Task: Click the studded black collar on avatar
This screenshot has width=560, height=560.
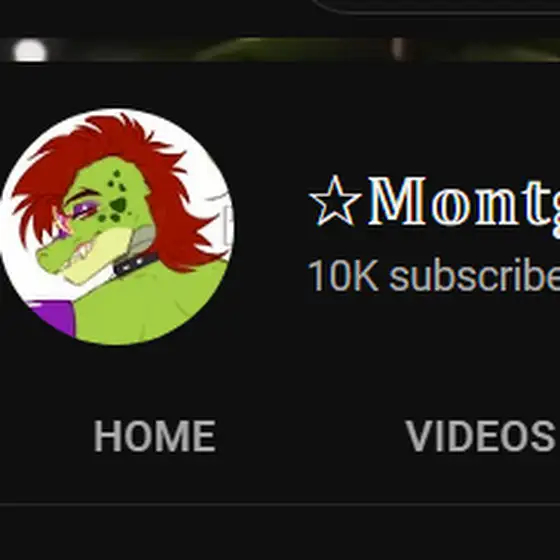Action: 136,263
